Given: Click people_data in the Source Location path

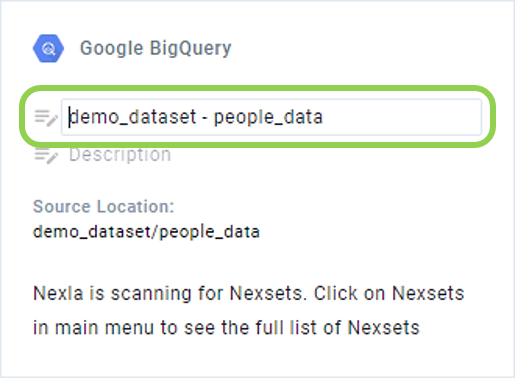Looking at the screenshot, I should (210, 232).
